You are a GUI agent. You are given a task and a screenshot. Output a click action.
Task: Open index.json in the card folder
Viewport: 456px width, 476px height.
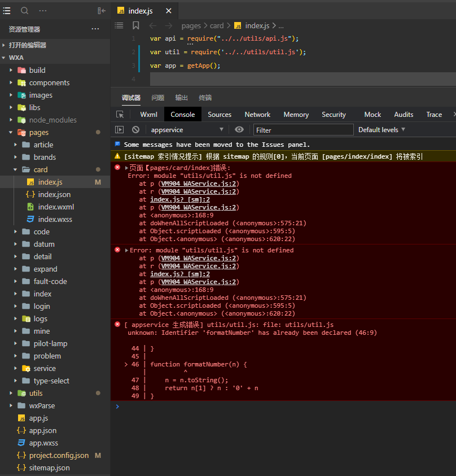coord(55,194)
